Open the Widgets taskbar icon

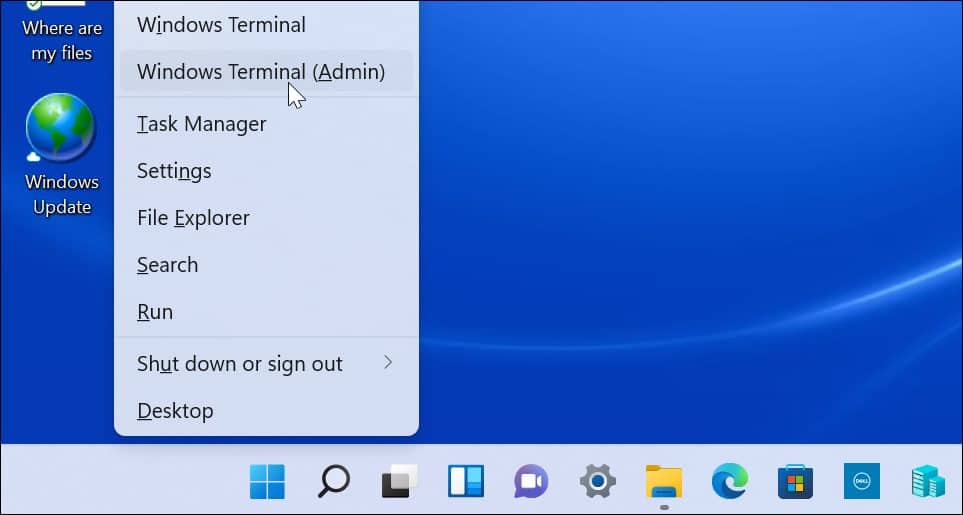[x=466, y=481]
